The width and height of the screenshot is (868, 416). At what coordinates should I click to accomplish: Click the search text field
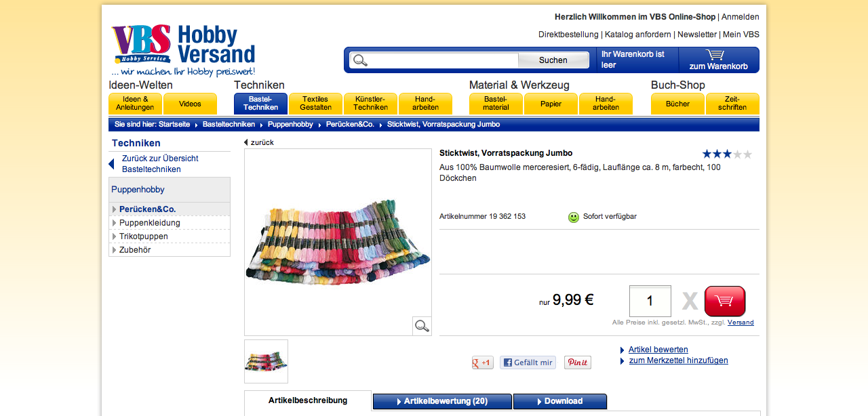[x=434, y=60]
